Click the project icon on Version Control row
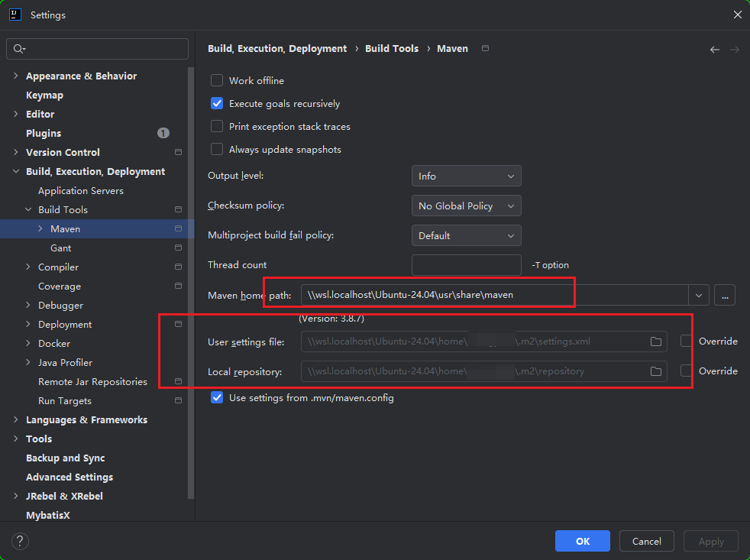The height and width of the screenshot is (560, 750). pos(179,152)
